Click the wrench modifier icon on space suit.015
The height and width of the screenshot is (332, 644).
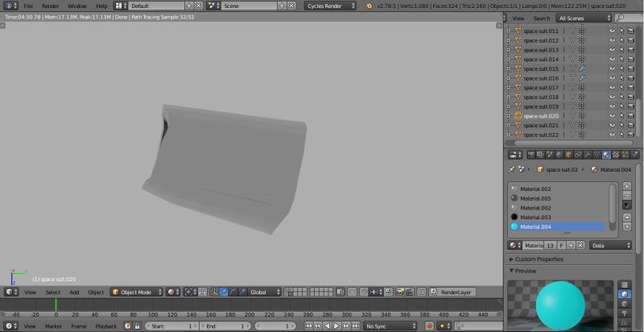tap(582, 68)
